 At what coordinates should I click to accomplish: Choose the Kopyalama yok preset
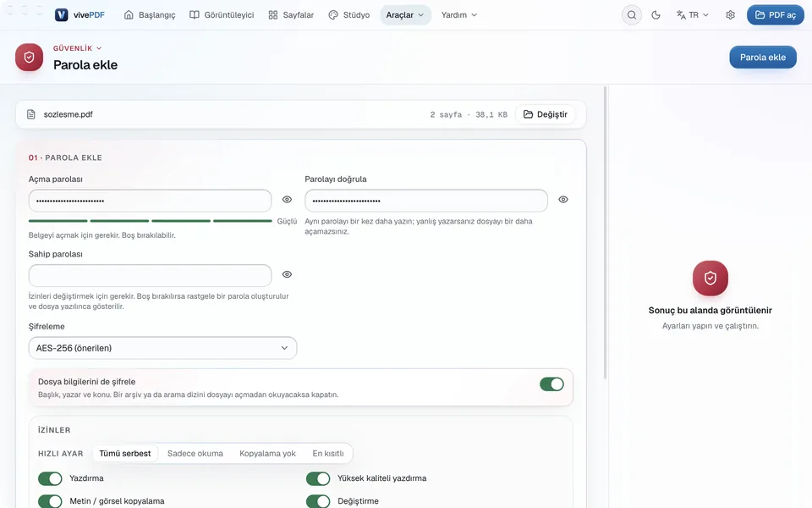tap(268, 454)
